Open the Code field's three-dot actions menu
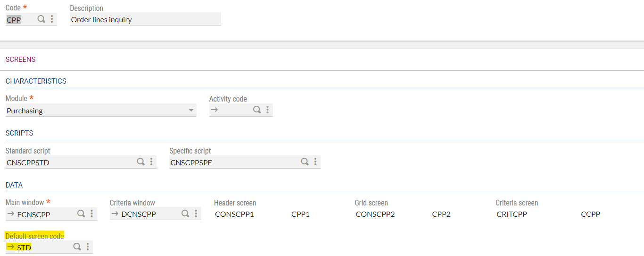This screenshot has width=644, height=256. [52, 19]
